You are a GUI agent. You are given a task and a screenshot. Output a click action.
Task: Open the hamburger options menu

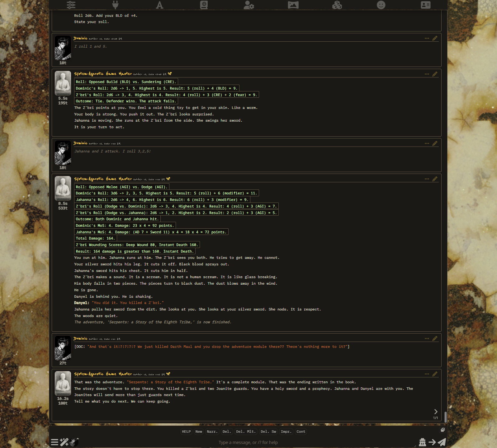tap(54, 442)
